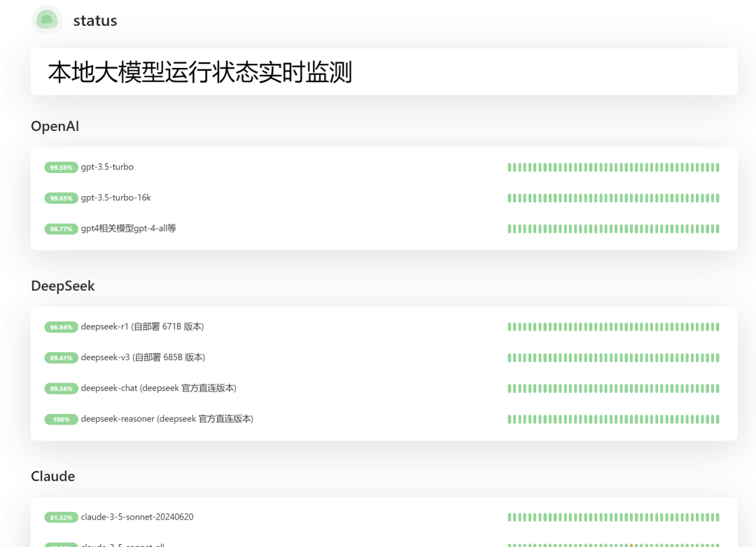This screenshot has width=756, height=547.
Task: Click the heartbeat bar for deepseek-r1
Action: [x=613, y=327]
